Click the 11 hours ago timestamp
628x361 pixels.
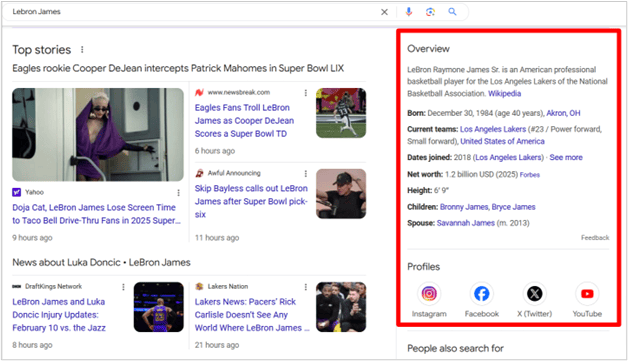(217, 238)
